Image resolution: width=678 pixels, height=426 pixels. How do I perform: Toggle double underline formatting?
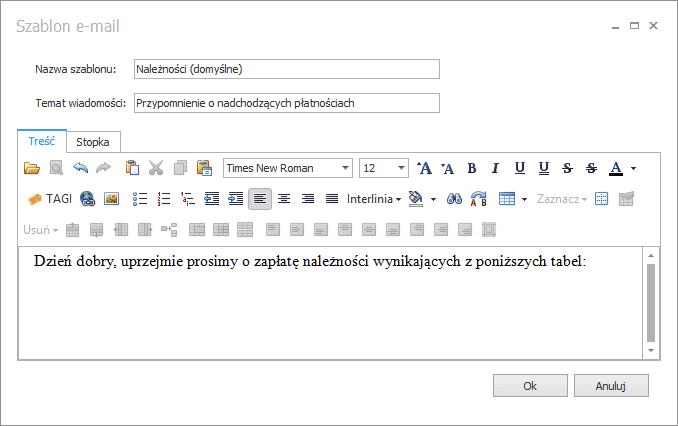click(544, 168)
